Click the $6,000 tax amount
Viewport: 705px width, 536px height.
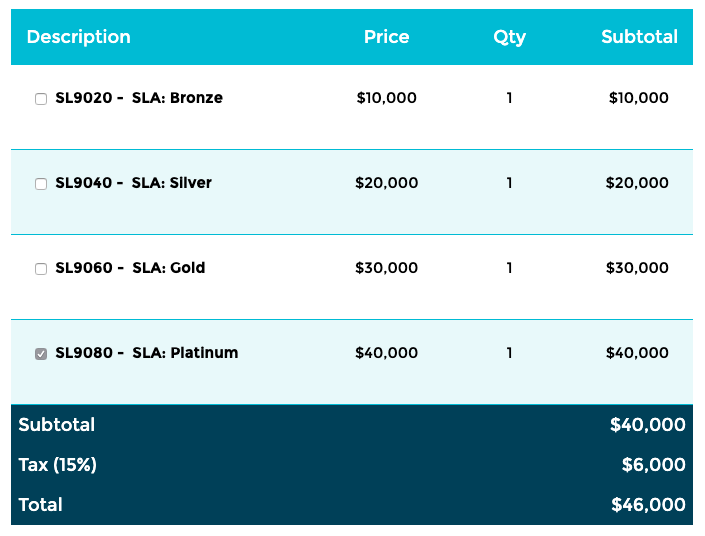tap(653, 465)
